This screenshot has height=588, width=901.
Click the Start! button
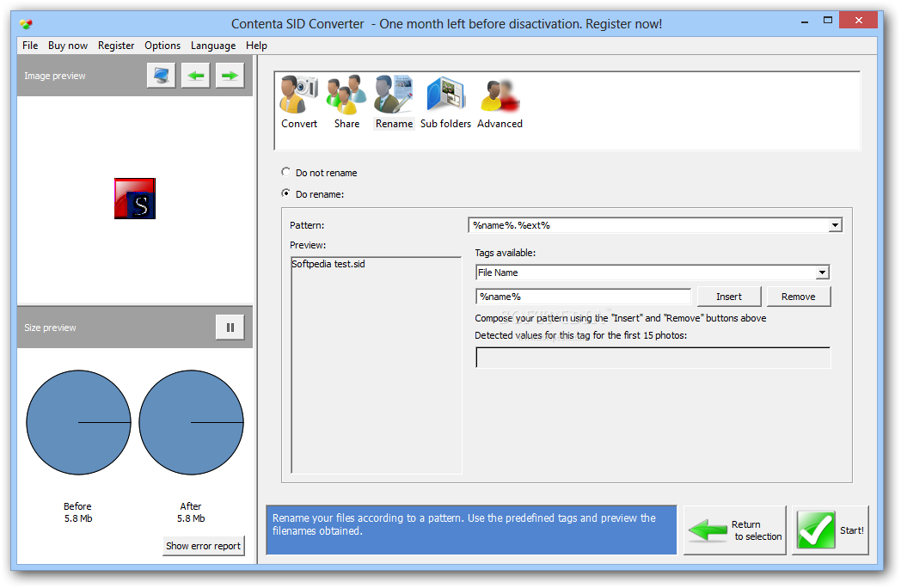coord(831,530)
